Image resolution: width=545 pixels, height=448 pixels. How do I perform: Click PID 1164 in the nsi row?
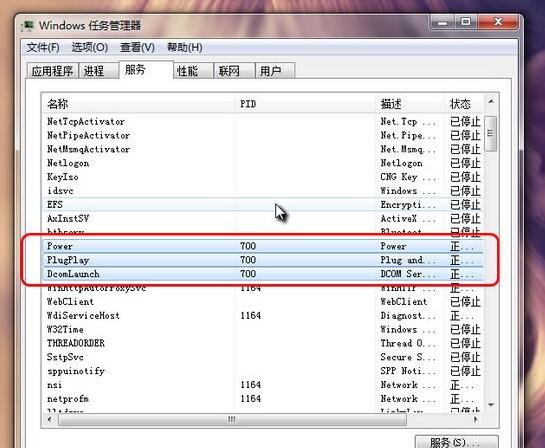(x=251, y=385)
